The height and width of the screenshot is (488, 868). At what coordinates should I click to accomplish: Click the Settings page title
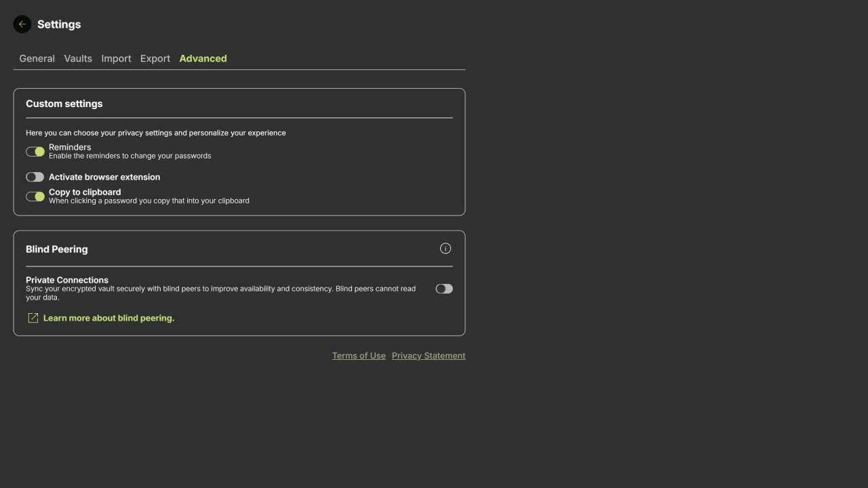59,24
